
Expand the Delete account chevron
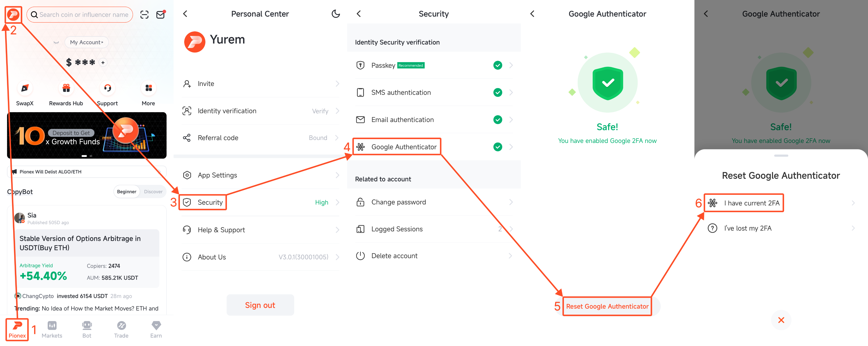tap(511, 256)
